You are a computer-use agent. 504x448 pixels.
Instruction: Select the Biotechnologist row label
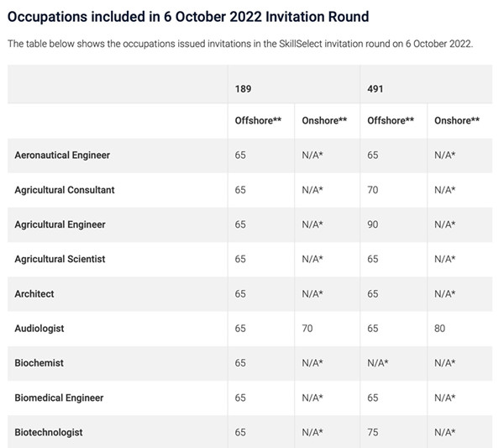tap(49, 432)
